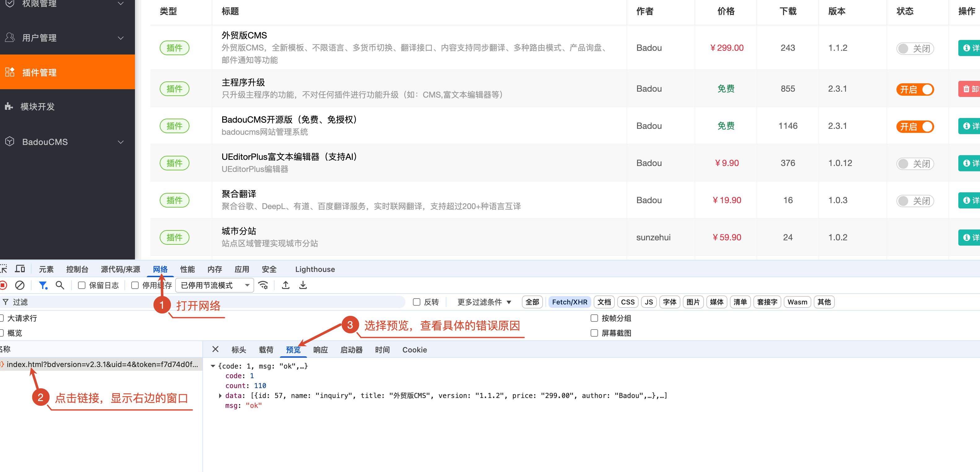The height and width of the screenshot is (472, 980).
Task: Open network search magnifier icon
Action: pos(60,285)
